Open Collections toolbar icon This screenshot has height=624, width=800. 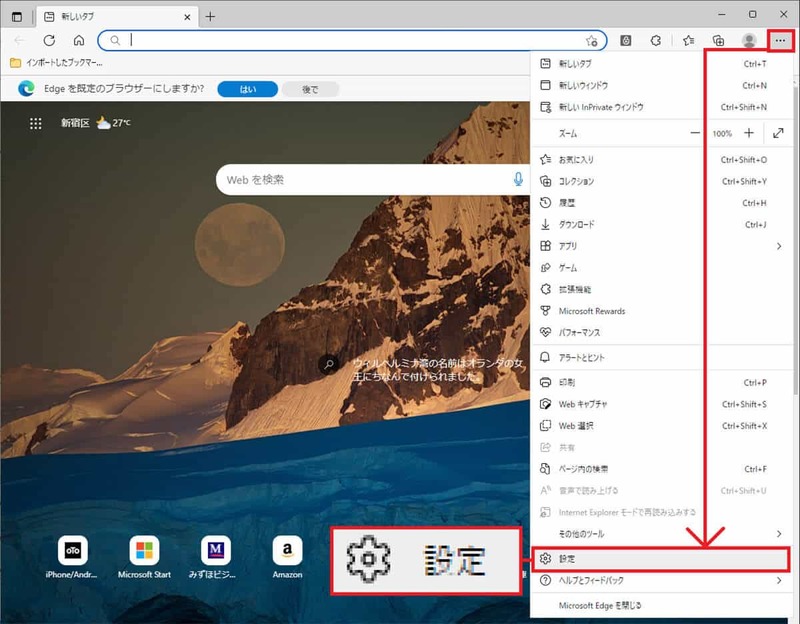(x=718, y=40)
